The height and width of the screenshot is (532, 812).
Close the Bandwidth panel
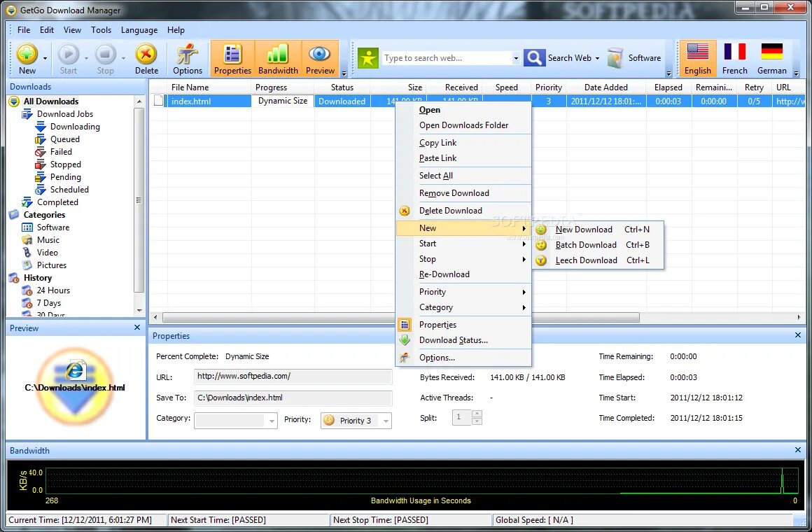(x=797, y=450)
